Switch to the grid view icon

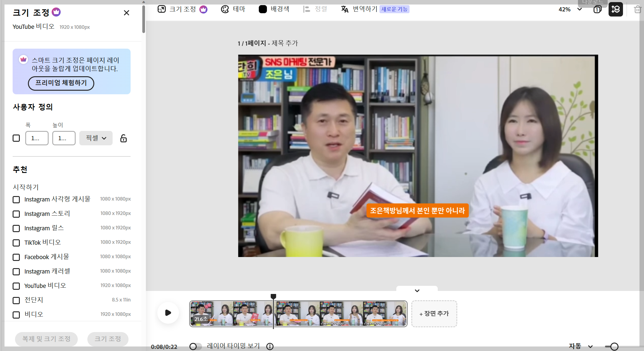615,9
